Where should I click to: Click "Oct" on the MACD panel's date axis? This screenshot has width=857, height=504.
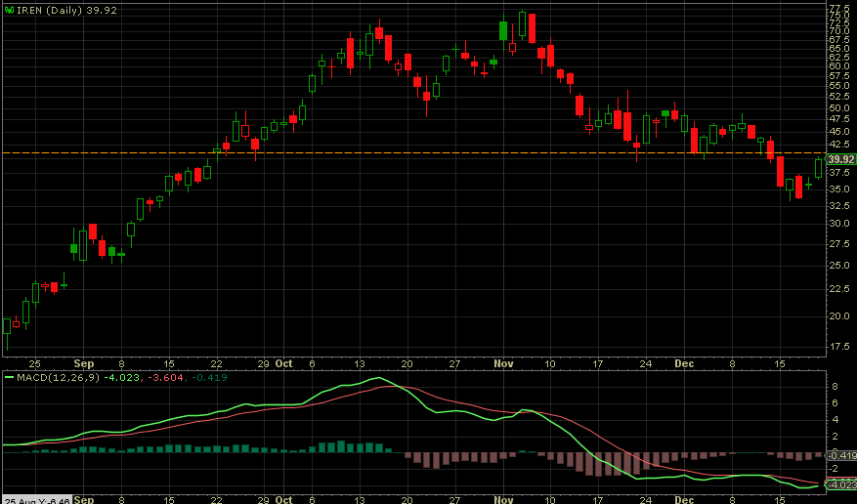(283, 500)
